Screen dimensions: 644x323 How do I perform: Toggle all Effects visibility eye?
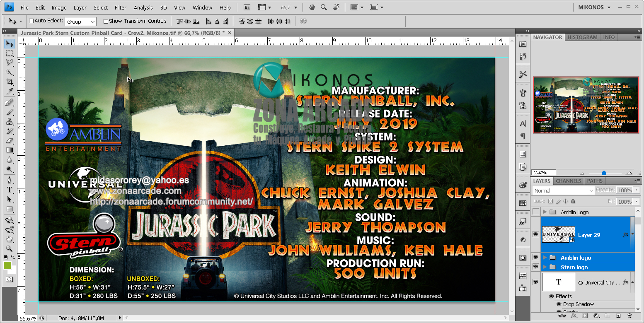pyautogui.click(x=552, y=296)
